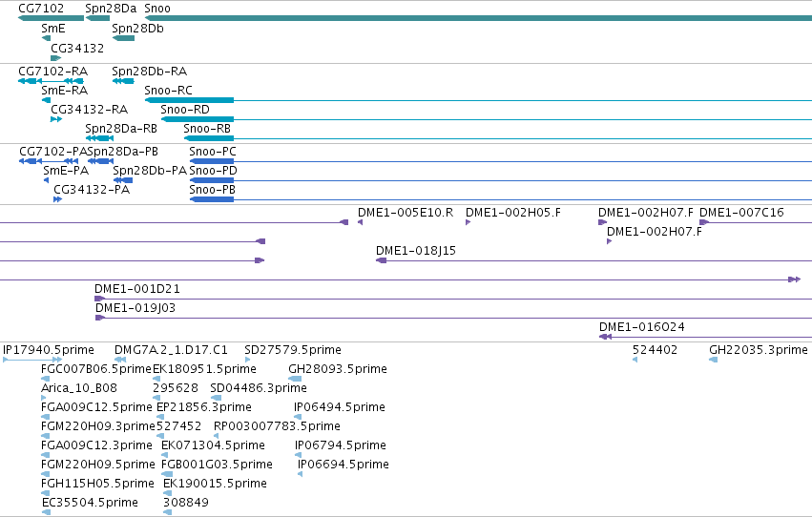The width and height of the screenshot is (812, 517).
Task: Select the SmE gene label
Action: click(x=53, y=28)
